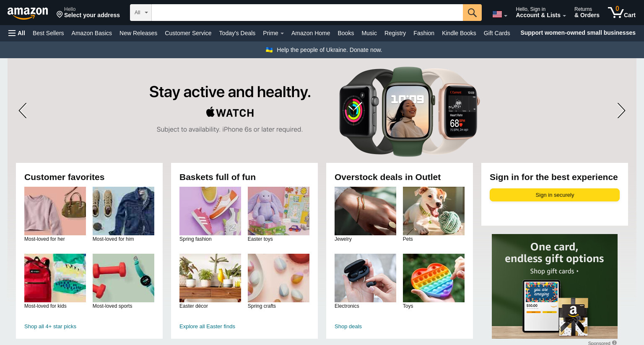Click the Amazon logo
This screenshot has width=644, height=345.
(x=28, y=13)
